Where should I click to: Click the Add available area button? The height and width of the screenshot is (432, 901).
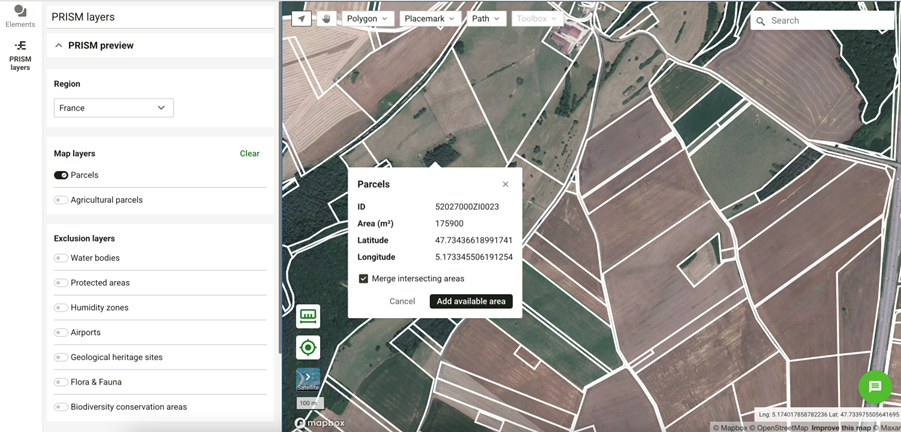click(471, 301)
